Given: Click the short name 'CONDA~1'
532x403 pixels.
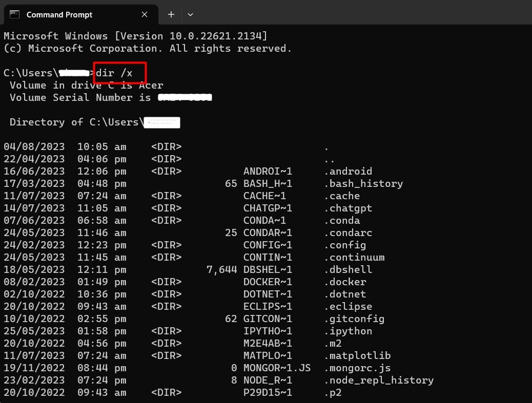Looking at the screenshot, I should coord(264,220).
